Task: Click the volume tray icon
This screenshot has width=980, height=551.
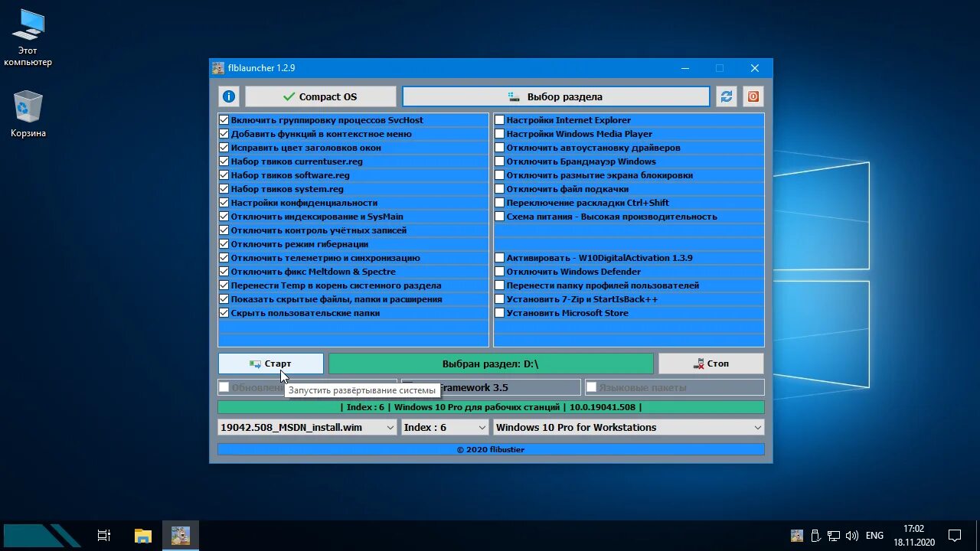Action: [x=852, y=536]
